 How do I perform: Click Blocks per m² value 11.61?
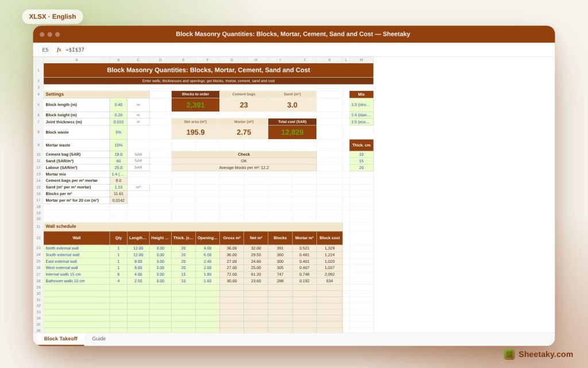(118, 194)
